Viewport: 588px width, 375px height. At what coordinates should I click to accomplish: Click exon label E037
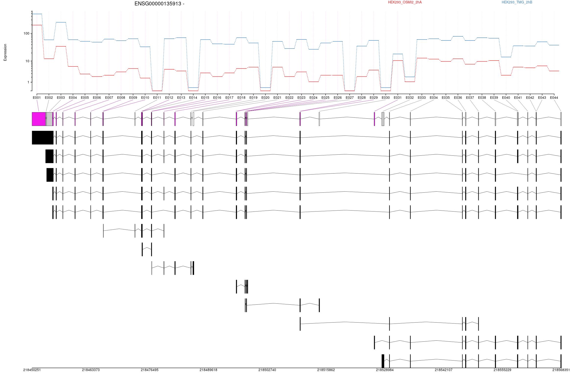[470, 98]
